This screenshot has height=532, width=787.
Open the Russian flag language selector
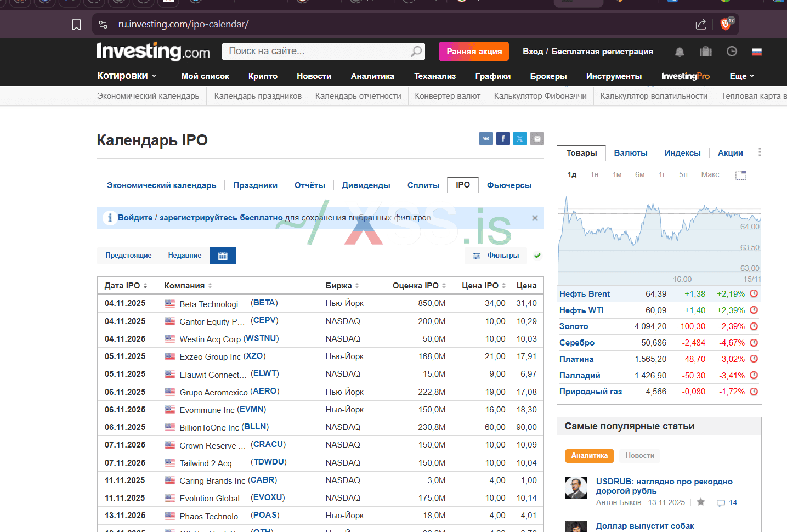[757, 52]
